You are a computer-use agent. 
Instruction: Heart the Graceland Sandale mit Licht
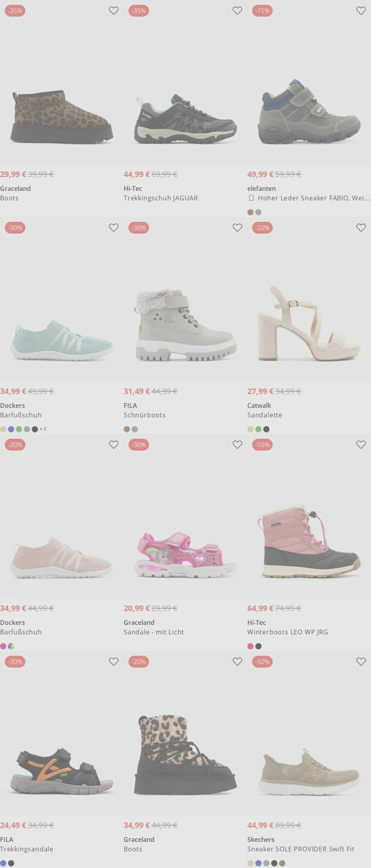pos(237,445)
